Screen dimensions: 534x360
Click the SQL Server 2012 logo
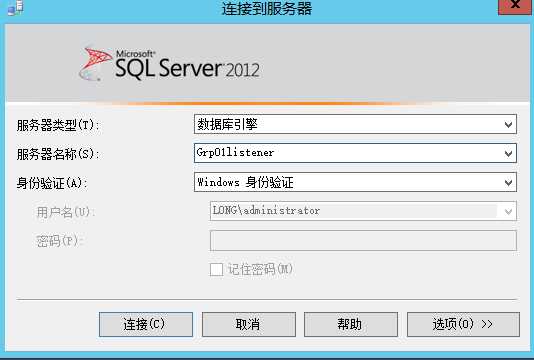point(169,64)
